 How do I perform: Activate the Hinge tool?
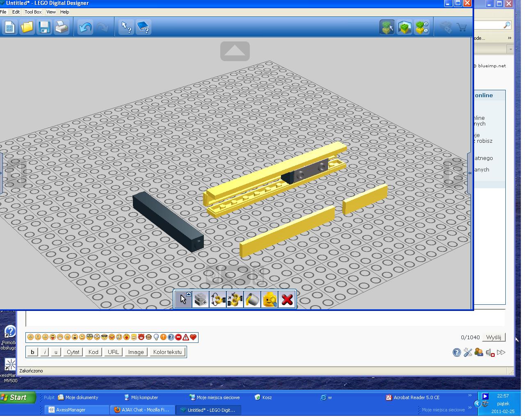[x=218, y=299]
